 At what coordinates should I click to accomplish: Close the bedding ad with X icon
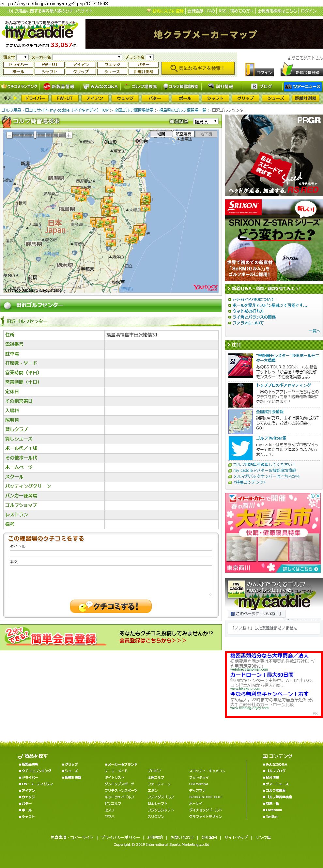tap(317, 496)
